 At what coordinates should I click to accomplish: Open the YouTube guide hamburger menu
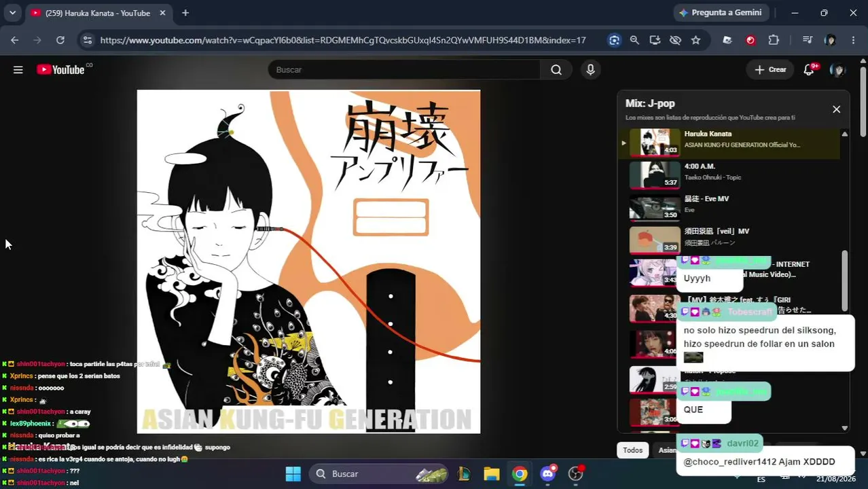tap(18, 69)
